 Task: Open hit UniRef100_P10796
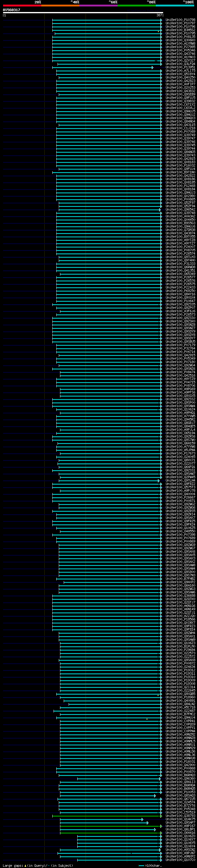pos(180,26)
